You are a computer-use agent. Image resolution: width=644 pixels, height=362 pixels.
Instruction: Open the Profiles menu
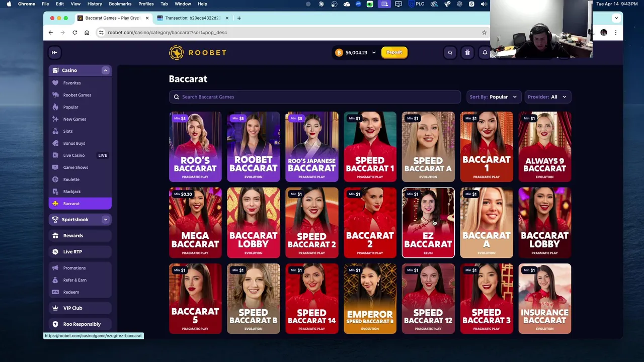coord(146,4)
